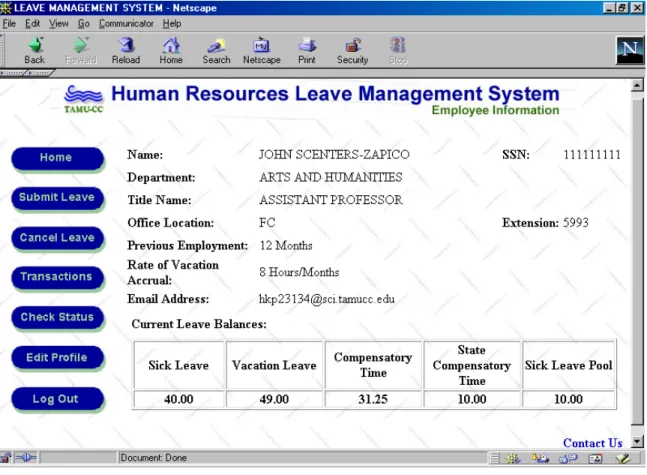Click the State Compensatory Time header cell
Screen dimensions: 647x475
pyautogui.click(x=472, y=365)
